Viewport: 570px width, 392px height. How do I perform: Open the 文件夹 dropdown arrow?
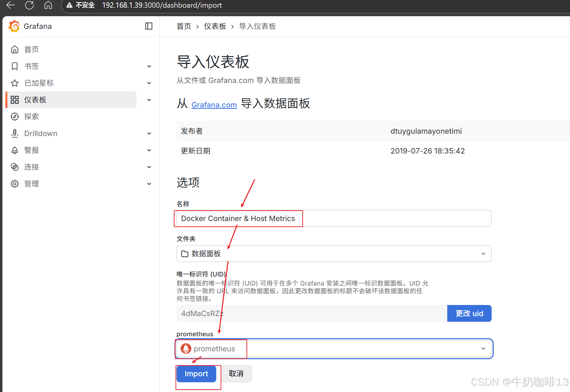coord(483,254)
